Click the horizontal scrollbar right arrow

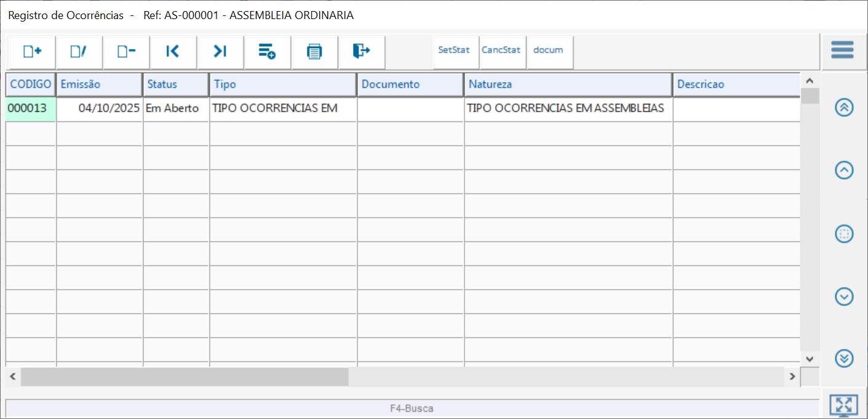792,377
